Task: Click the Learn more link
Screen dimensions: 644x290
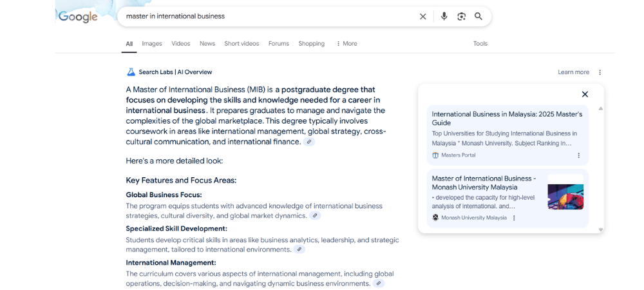Action: (x=573, y=72)
